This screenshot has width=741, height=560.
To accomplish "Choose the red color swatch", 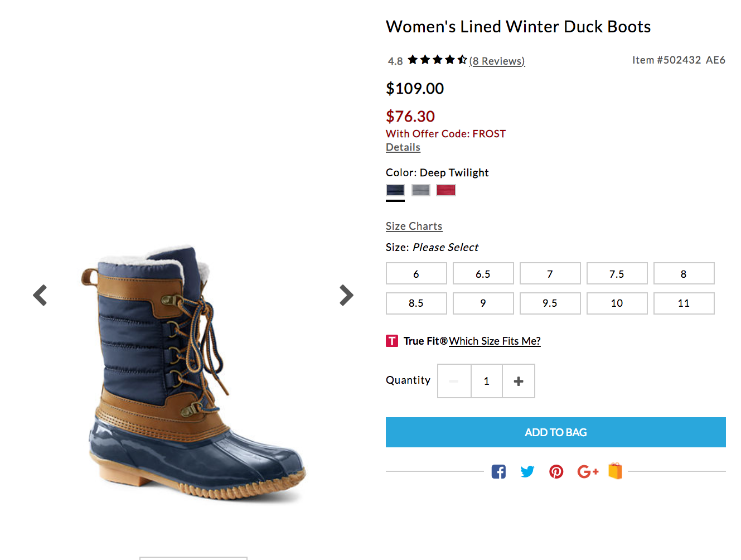I will [x=446, y=190].
